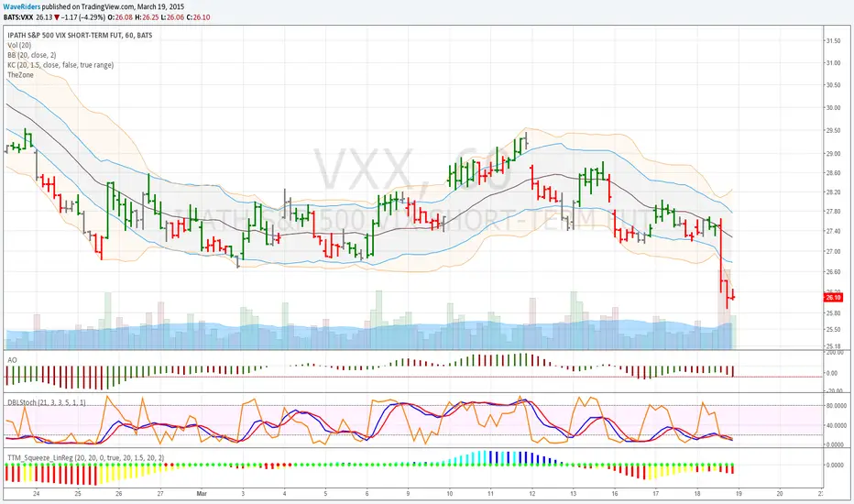This screenshot has height=504, width=854.
Task: Click the BATS:VXX ticker symbol in header
Action: point(18,17)
